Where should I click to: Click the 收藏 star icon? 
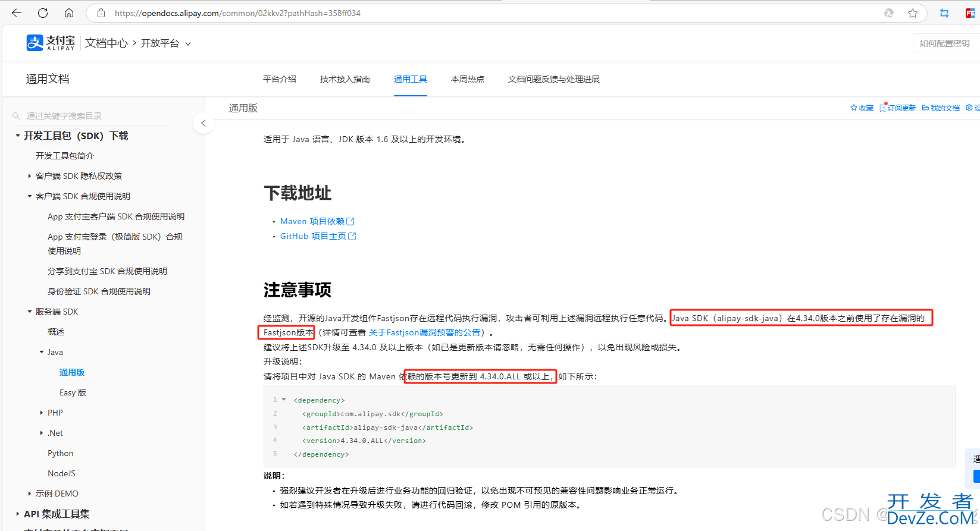[854, 108]
